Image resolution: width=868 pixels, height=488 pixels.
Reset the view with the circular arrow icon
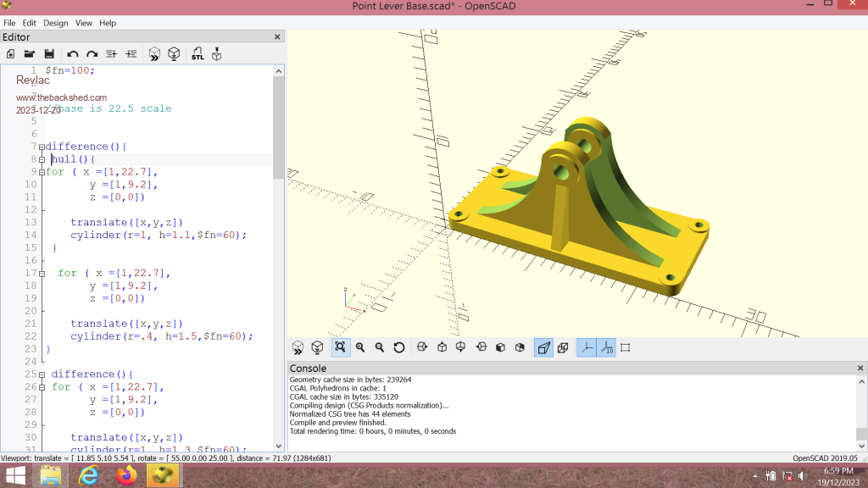[x=399, y=347]
